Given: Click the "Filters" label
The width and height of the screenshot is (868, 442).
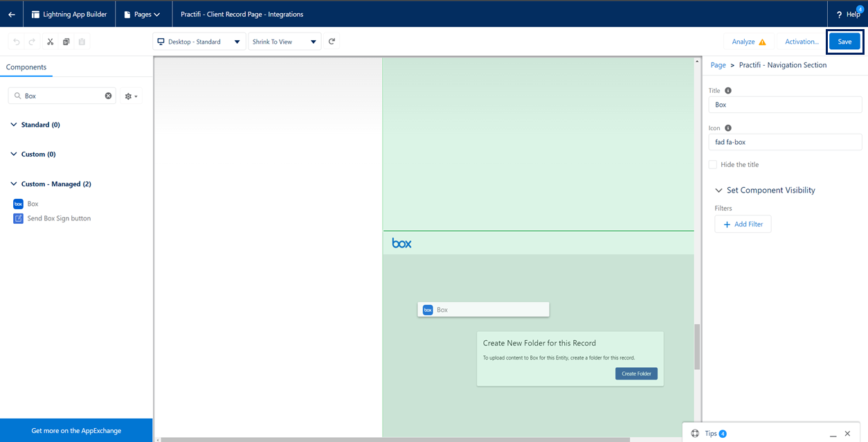Looking at the screenshot, I should 723,208.
